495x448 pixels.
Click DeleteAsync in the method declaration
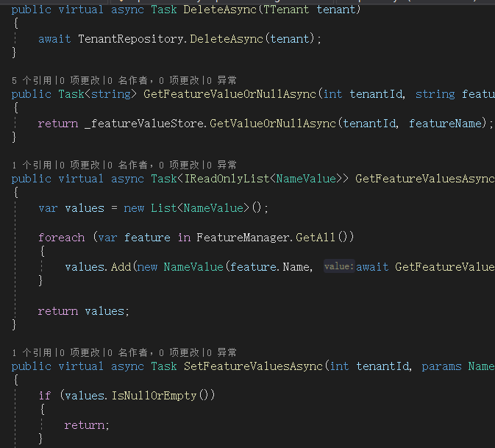[220, 10]
